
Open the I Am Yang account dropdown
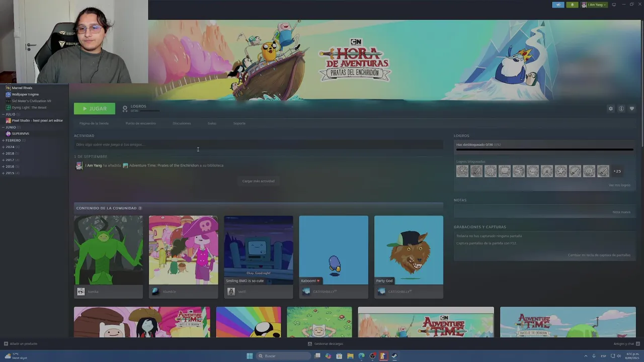[594, 5]
